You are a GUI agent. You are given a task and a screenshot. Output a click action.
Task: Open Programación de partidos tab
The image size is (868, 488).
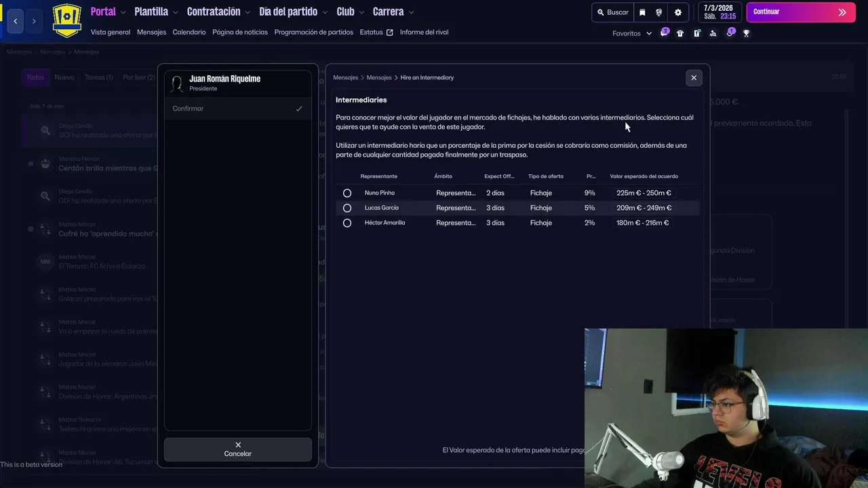[314, 32]
